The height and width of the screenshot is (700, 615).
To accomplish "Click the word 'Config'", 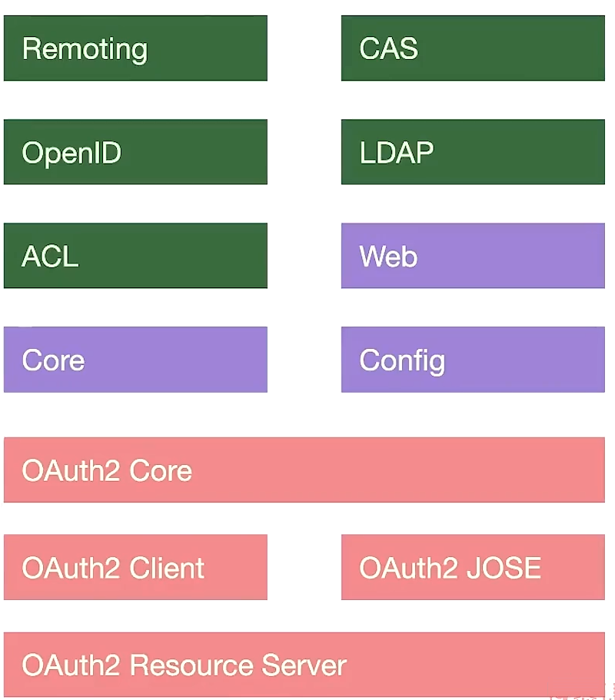I will (402, 360).
